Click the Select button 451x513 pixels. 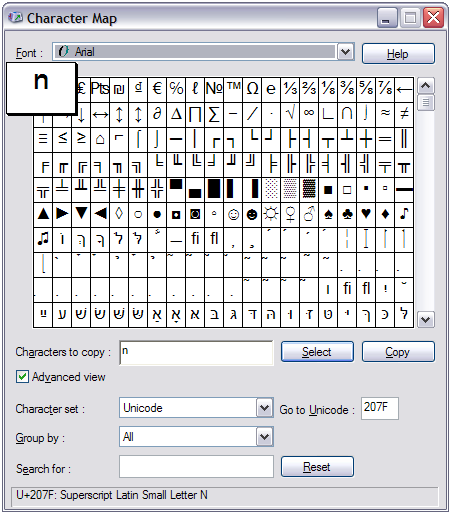click(x=317, y=352)
